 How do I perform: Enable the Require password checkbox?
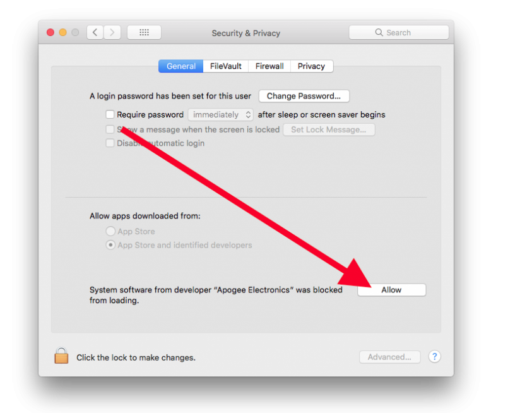pos(110,114)
